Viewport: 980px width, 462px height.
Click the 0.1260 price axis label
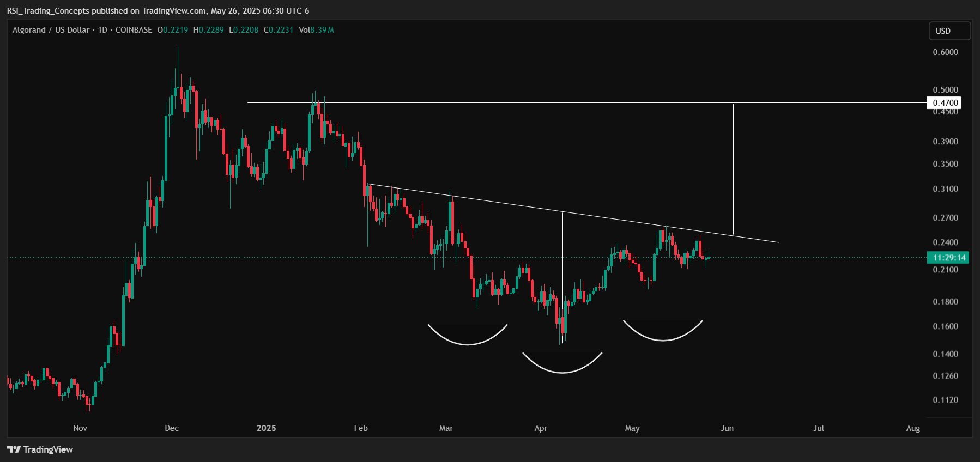[x=945, y=376]
